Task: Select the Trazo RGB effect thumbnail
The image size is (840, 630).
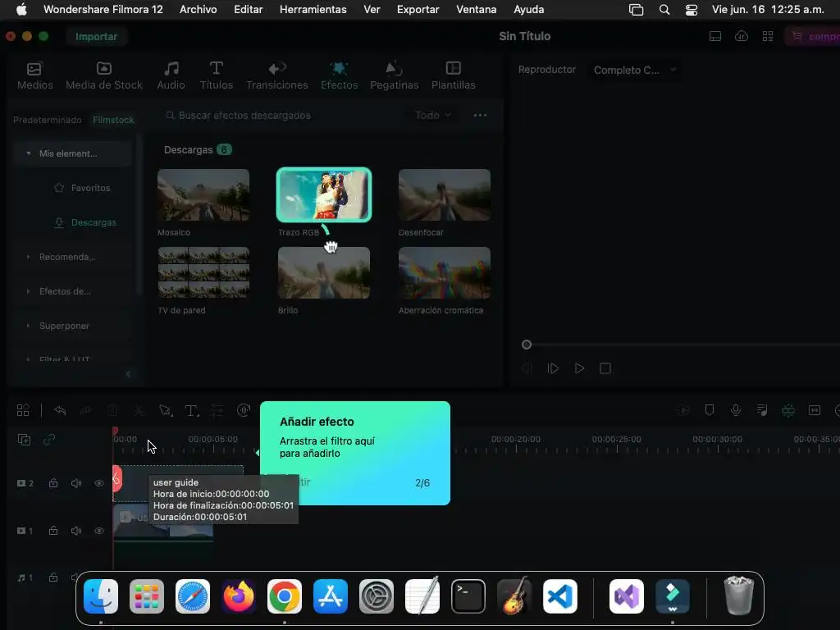Action: click(x=323, y=195)
